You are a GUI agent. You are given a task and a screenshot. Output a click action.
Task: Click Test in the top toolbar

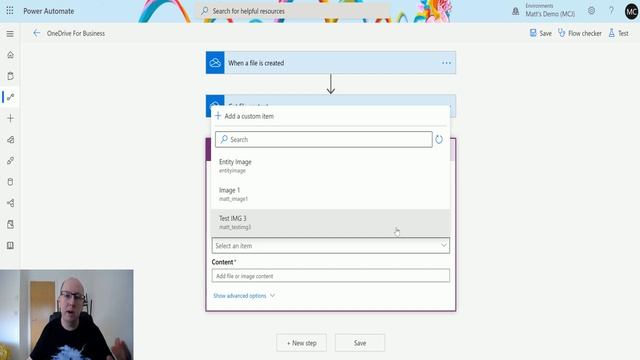click(618, 33)
